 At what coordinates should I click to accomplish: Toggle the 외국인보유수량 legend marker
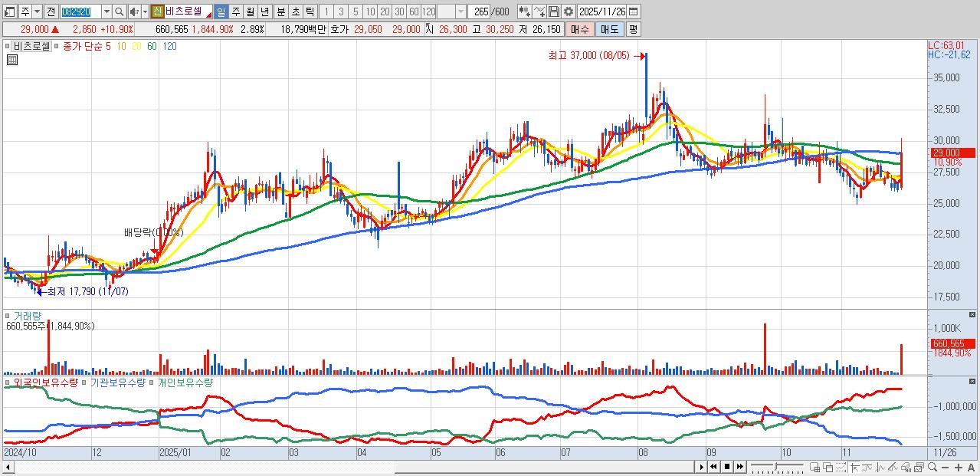tap(6, 382)
